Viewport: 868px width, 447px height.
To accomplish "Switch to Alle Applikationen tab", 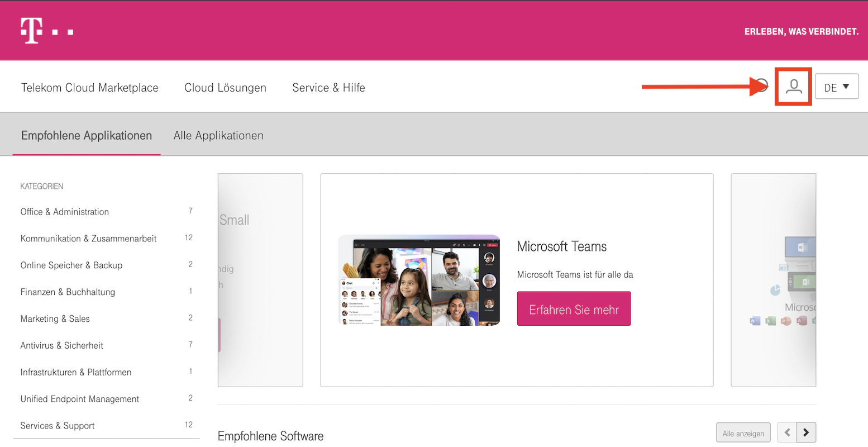I will tap(218, 136).
